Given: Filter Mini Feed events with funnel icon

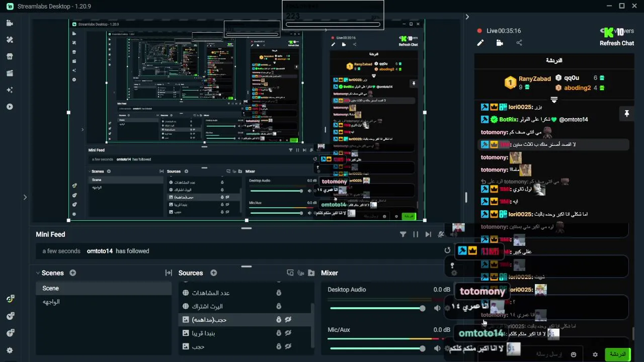Looking at the screenshot, I should pyautogui.click(x=403, y=234).
